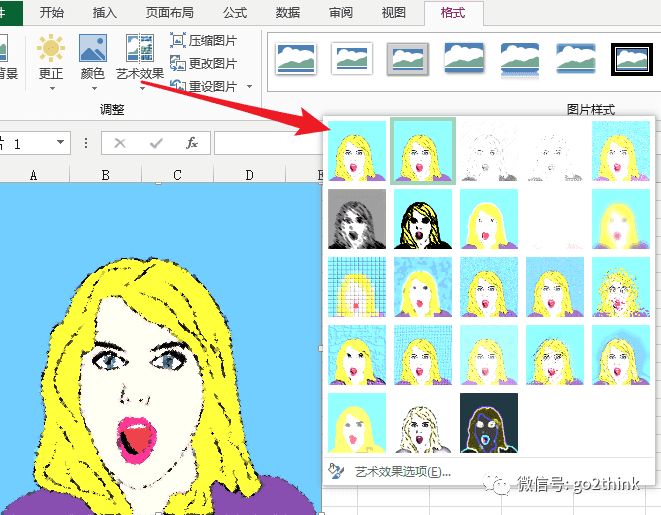Open the 颜色 color tool
Image resolution: width=661 pixels, height=515 pixels.
[93, 57]
